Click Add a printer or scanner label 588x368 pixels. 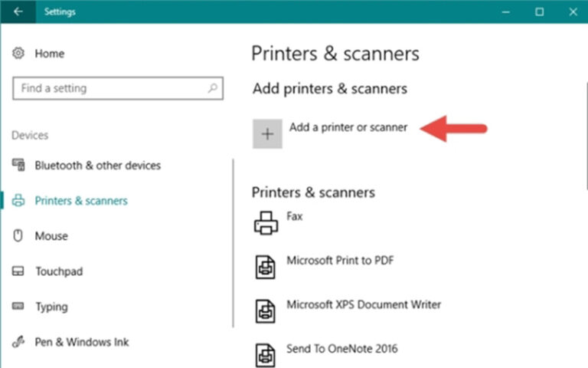tap(348, 128)
